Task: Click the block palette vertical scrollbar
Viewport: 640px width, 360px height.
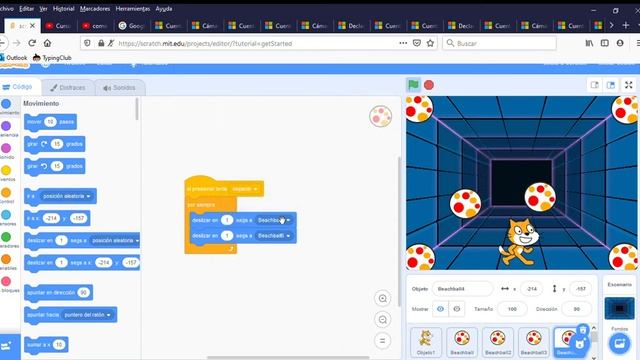Action: tap(137, 109)
